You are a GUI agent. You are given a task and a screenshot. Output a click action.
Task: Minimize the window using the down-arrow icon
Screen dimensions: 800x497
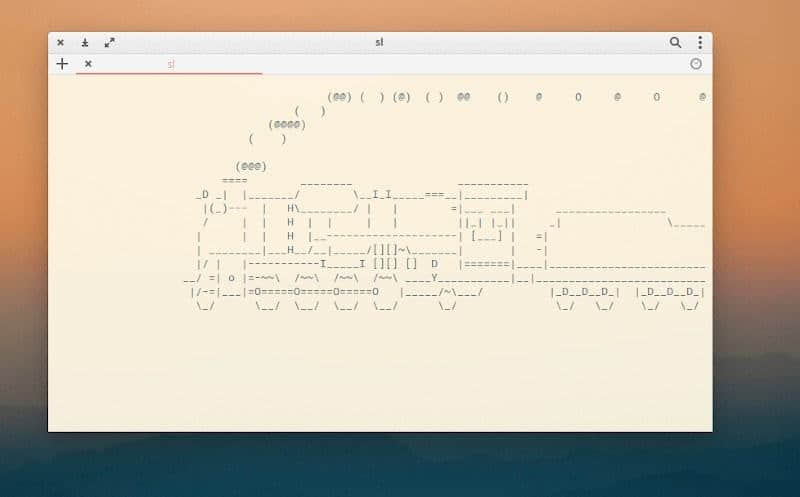85,42
